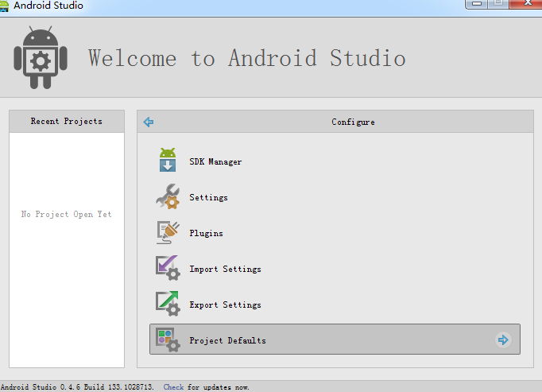This screenshot has width=542, height=392.
Task: Choose Export Settings label
Action: pyautogui.click(x=225, y=305)
